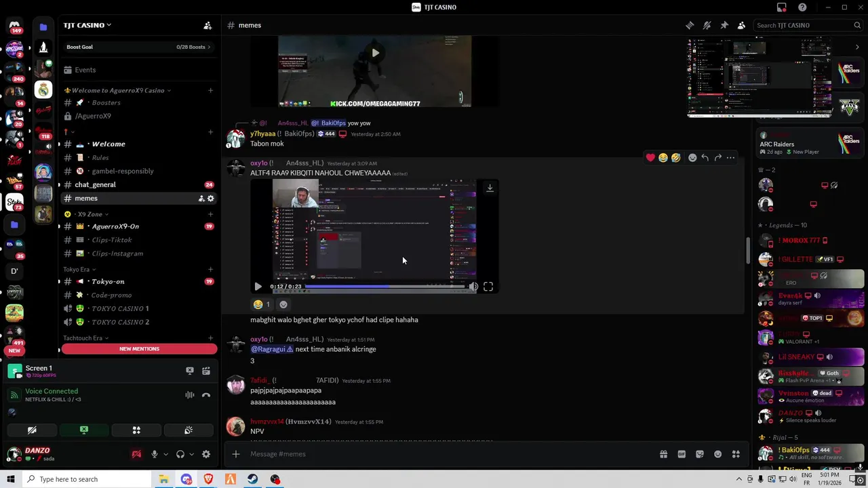Toggle the headphones deafen button
The width and height of the screenshot is (868, 488).
(180, 454)
